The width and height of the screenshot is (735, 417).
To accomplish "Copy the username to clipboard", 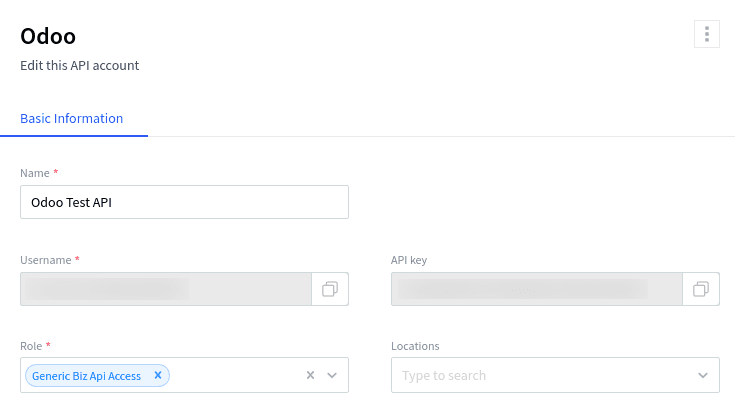I will (x=330, y=289).
